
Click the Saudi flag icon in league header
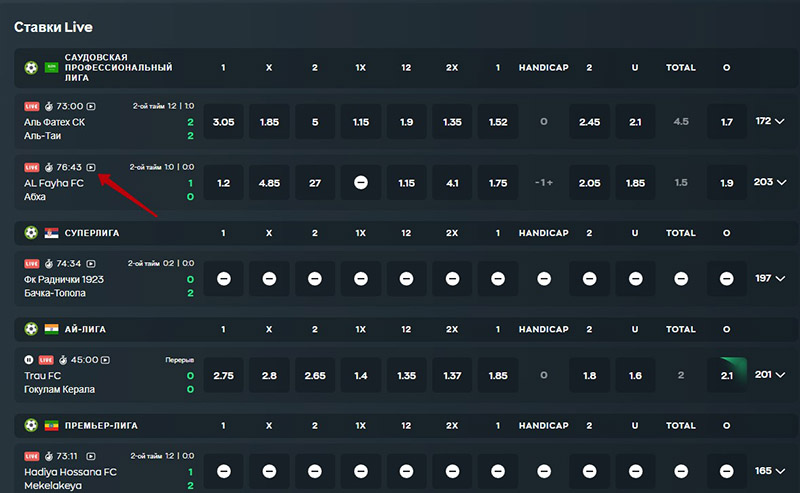[x=51, y=68]
